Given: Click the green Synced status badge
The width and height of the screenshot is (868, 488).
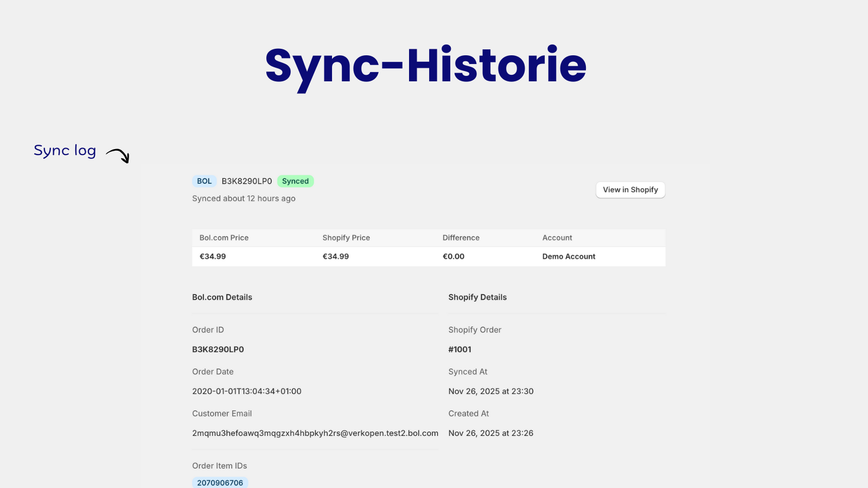Looking at the screenshot, I should tap(295, 181).
